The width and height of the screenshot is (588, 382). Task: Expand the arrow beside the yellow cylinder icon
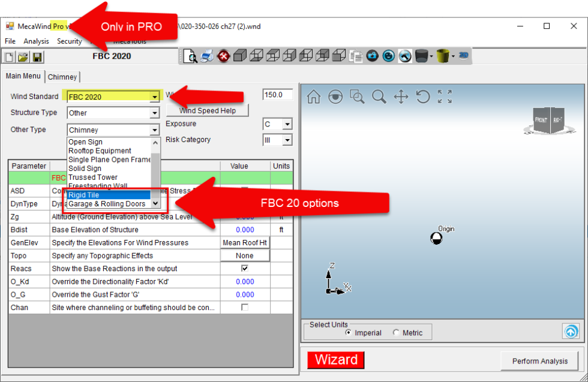tap(453, 56)
